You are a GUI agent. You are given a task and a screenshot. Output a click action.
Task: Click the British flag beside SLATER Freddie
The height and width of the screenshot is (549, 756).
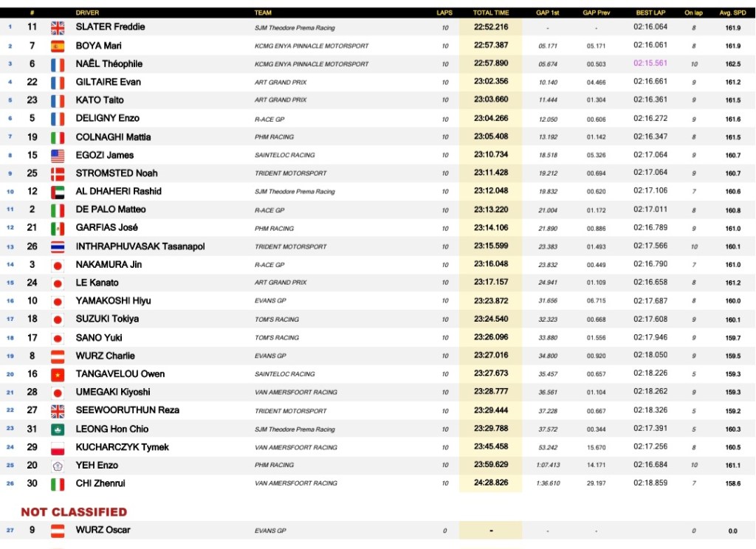click(x=58, y=28)
